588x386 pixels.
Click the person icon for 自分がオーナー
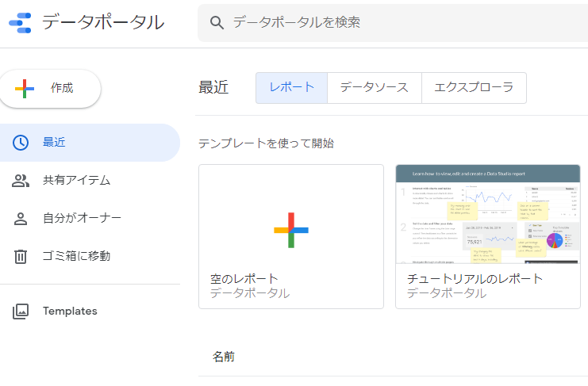click(21, 219)
